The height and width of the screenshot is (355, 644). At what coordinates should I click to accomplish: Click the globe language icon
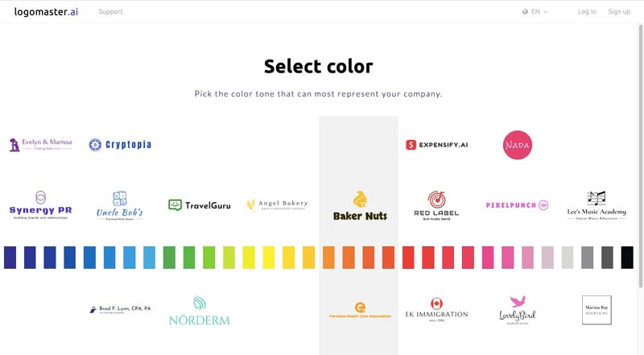(x=525, y=11)
